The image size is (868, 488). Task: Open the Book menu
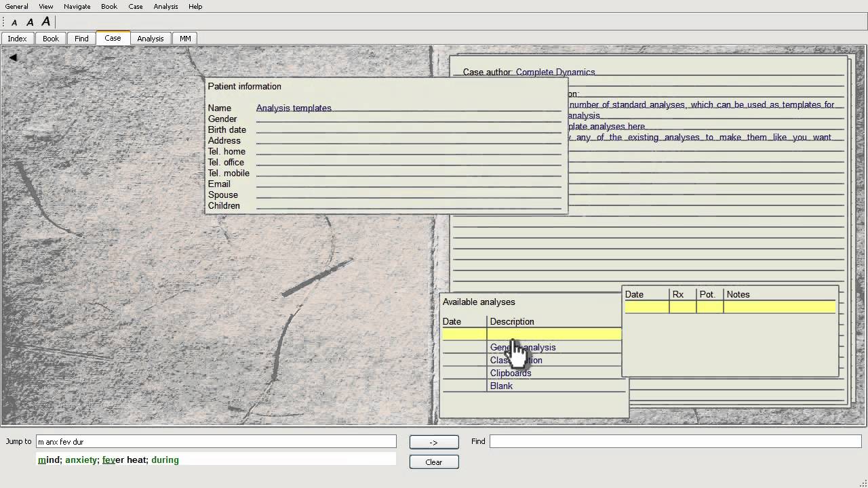click(109, 6)
